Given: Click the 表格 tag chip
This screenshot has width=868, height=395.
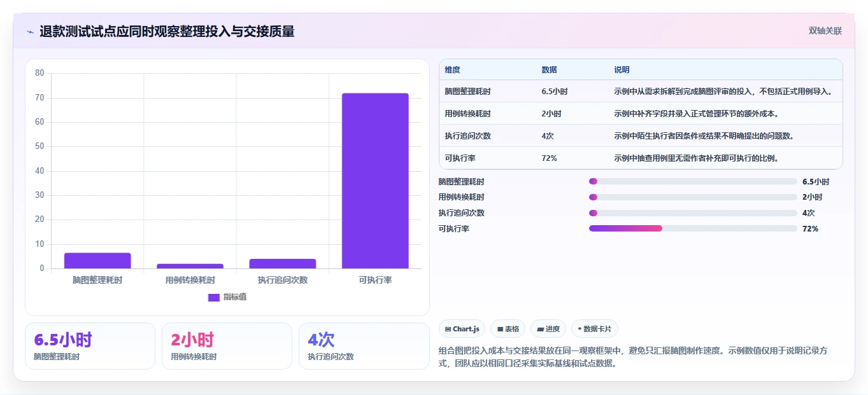Looking at the screenshot, I should [x=508, y=329].
